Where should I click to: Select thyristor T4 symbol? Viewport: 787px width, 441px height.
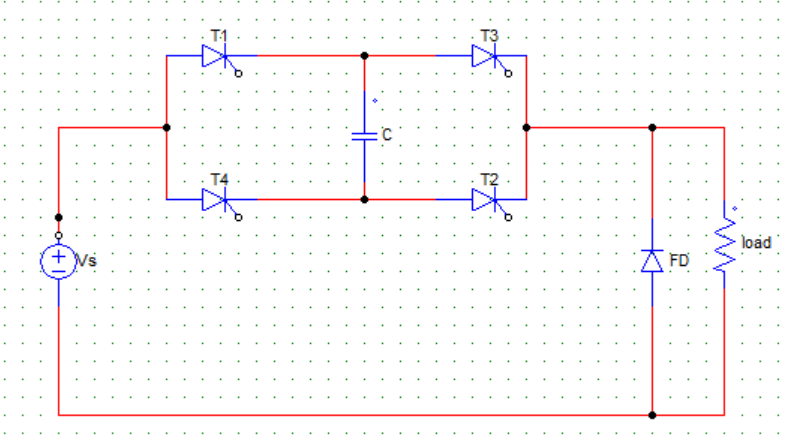[x=216, y=200]
